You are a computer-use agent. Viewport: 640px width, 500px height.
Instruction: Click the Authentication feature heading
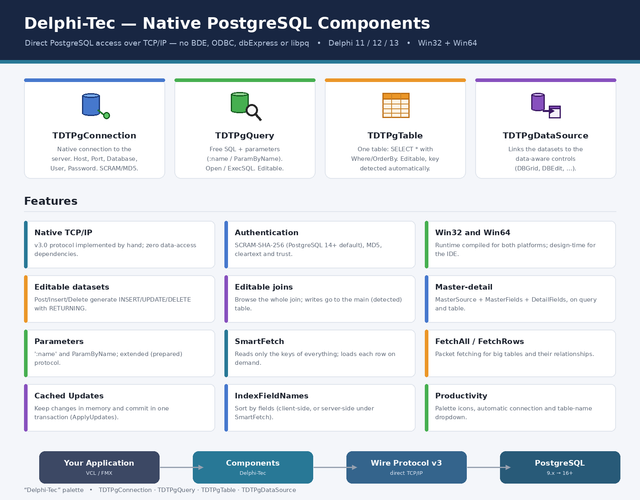click(x=267, y=233)
